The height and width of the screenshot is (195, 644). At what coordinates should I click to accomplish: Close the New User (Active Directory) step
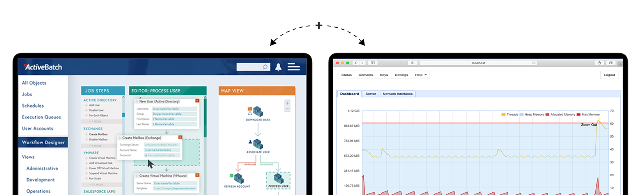pyautogui.click(x=197, y=101)
